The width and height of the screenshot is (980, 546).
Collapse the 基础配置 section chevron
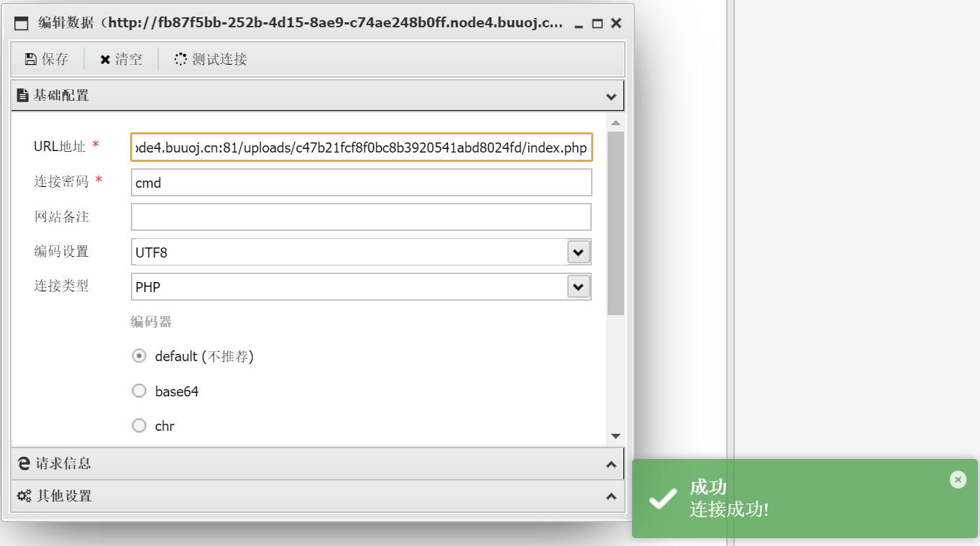[x=611, y=96]
